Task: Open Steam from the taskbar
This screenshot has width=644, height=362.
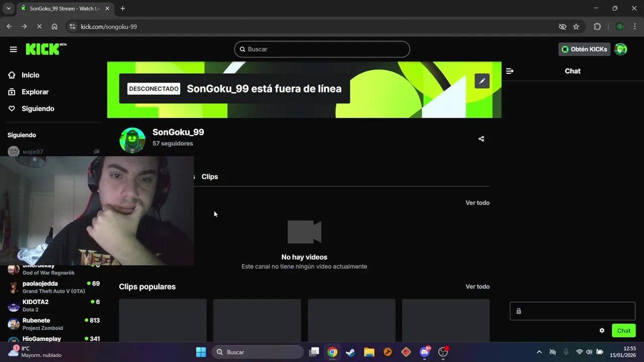Action: point(351,352)
